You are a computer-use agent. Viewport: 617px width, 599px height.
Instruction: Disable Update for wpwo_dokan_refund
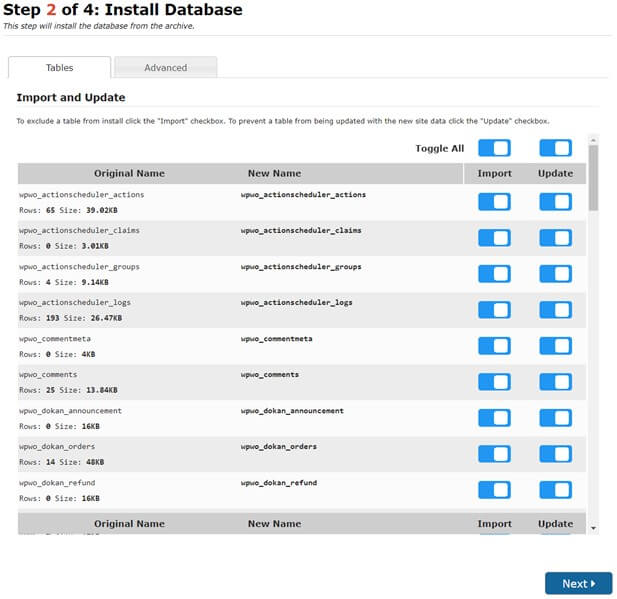[555, 489]
